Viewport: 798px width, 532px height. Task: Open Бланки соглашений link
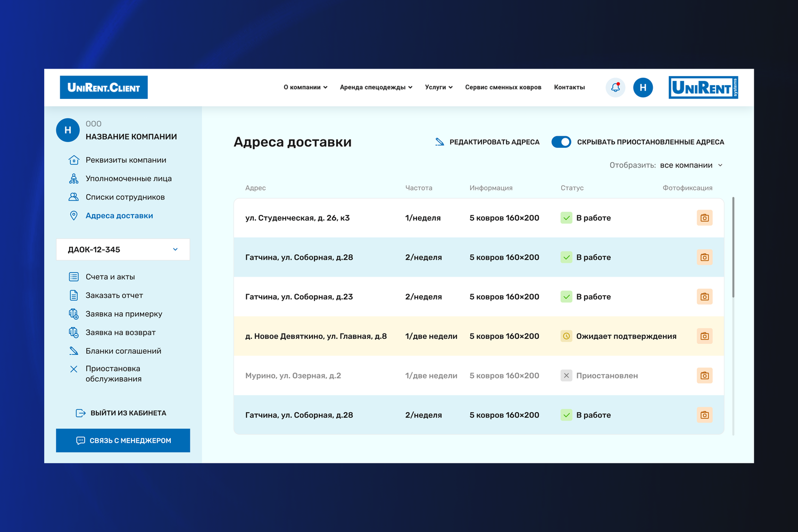123,351
